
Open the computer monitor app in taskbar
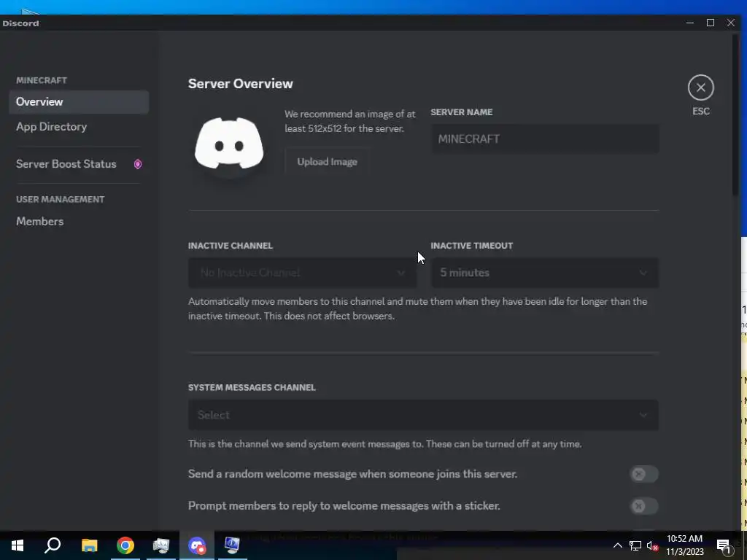[232, 545]
